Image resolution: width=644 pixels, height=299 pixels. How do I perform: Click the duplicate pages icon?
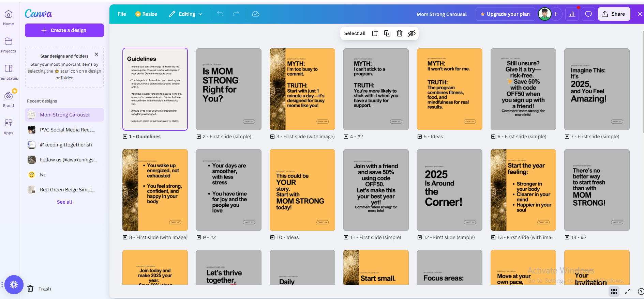tap(387, 33)
